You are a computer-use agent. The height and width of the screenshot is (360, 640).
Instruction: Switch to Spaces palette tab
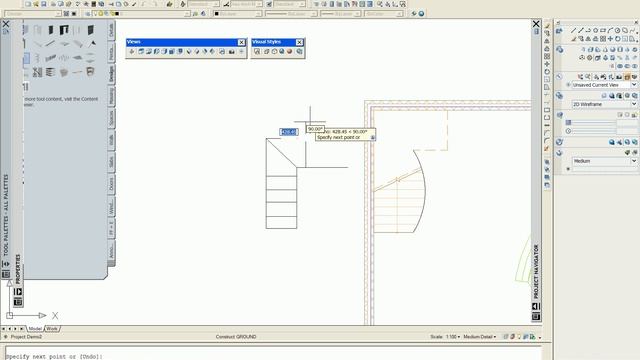pos(111,119)
